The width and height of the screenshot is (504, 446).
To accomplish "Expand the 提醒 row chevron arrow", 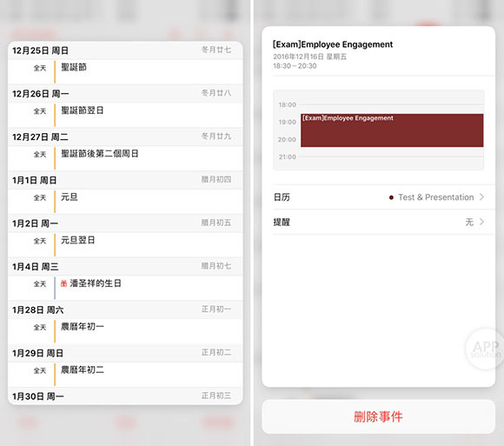I will tap(481, 222).
